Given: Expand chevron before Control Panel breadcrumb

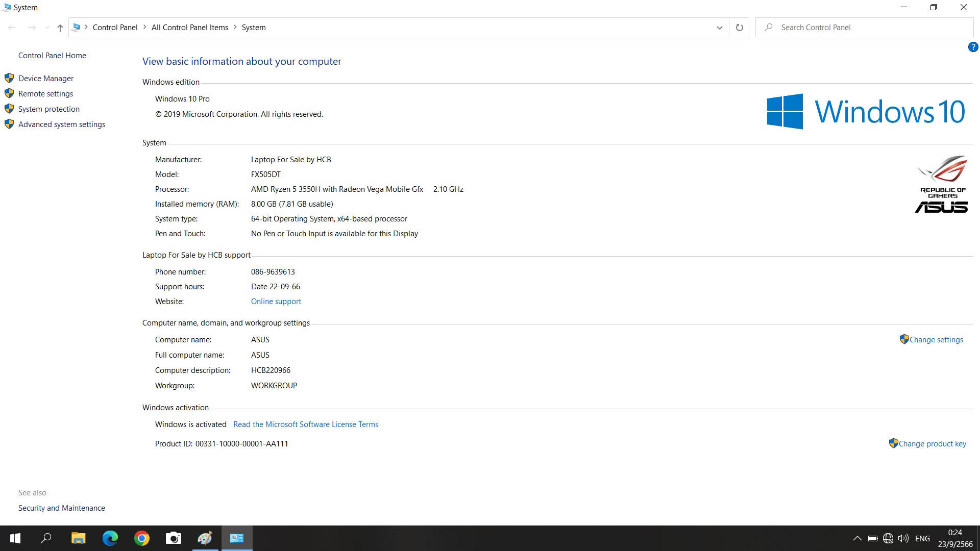Looking at the screenshot, I should [86, 27].
